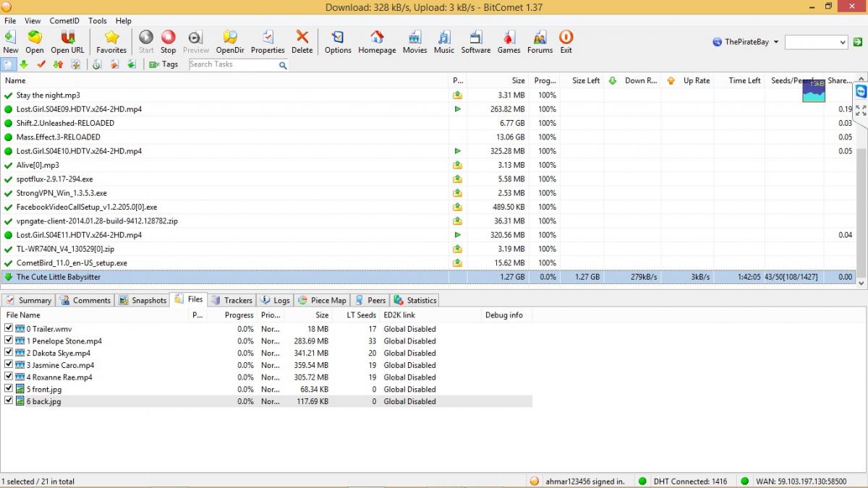Image resolution: width=868 pixels, height=488 pixels.
Task: Open Forums from the toolbar
Action: coord(540,42)
